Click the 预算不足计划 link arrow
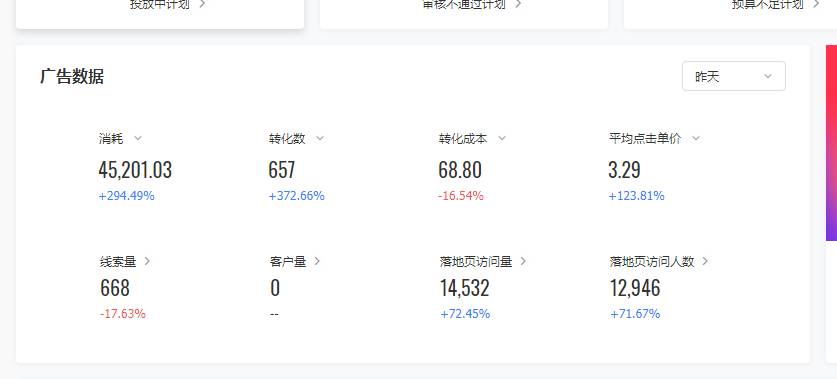This screenshot has width=837, height=379. click(x=816, y=4)
